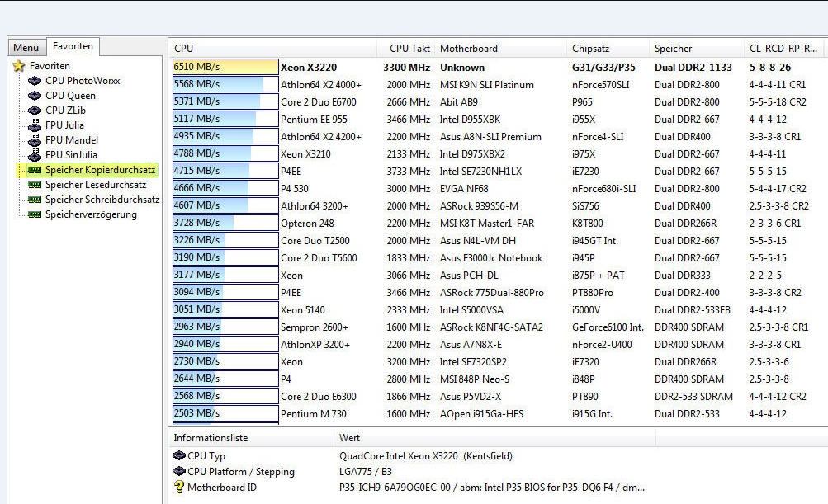
Task: Sort by the Speicher column header
Action: coord(696,48)
